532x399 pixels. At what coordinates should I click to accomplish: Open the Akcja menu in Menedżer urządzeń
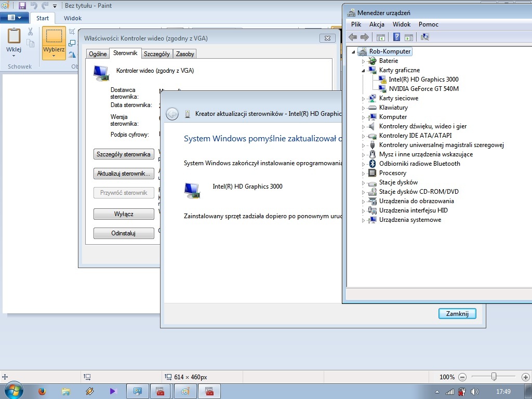[x=377, y=24]
